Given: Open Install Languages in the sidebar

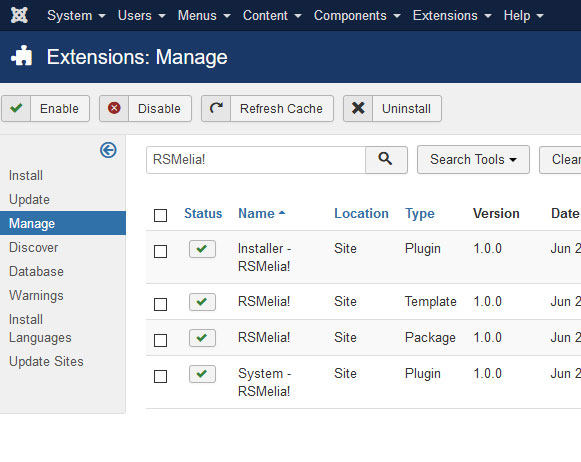Looking at the screenshot, I should coord(40,329).
